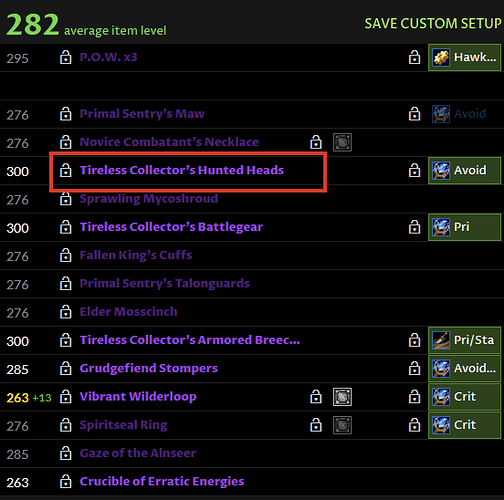Select Grudgefiend Stompers item

point(149,369)
